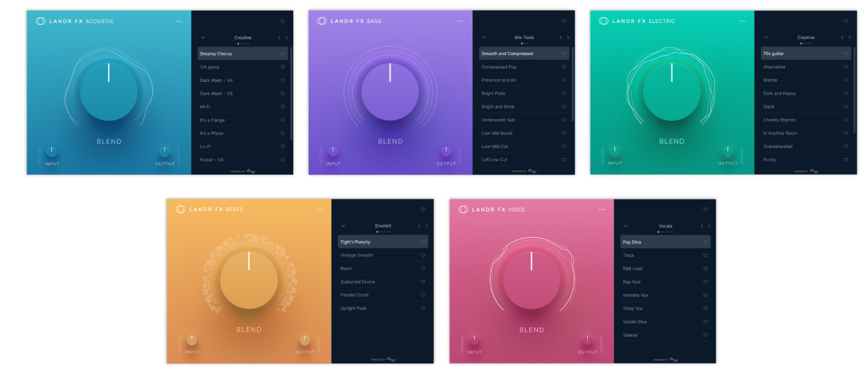868x387 pixels.
Task: Favorite the Hi-Fi preset
Action: 283,107
